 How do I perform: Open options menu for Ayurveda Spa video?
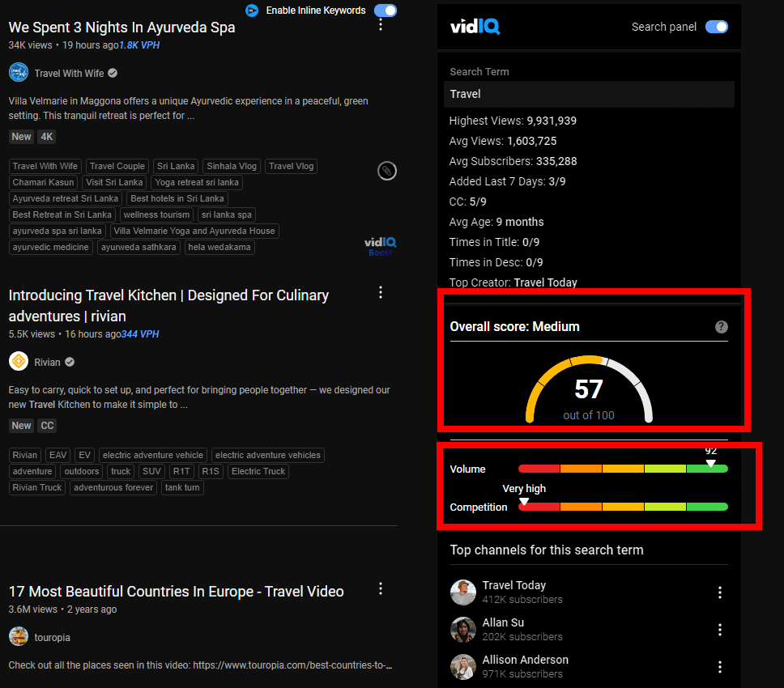pos(381,24)
